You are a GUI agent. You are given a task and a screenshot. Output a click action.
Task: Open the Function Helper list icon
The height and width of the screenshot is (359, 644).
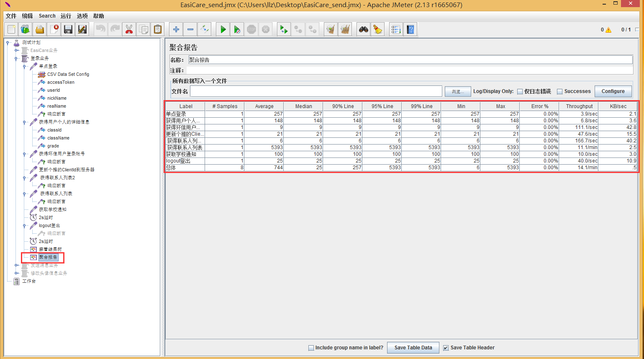pyautogui.click(x=396, y=29)
